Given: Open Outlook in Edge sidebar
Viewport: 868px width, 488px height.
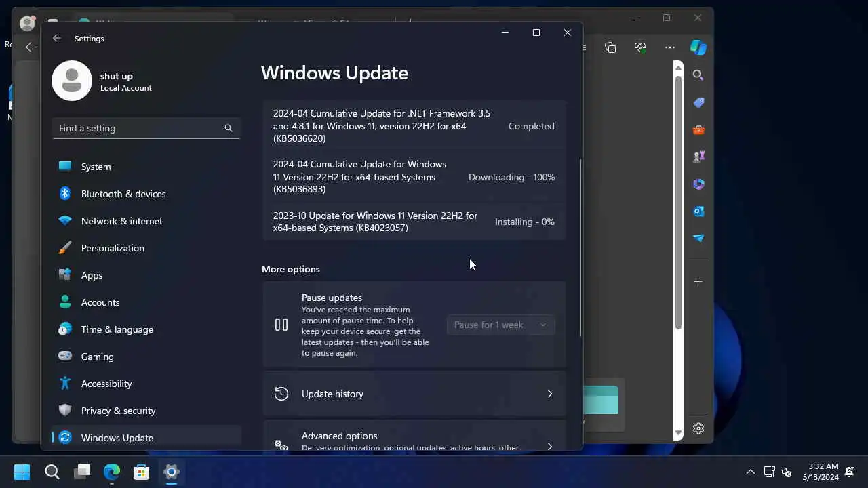Looking at the screenshot, I should [698, 211].
